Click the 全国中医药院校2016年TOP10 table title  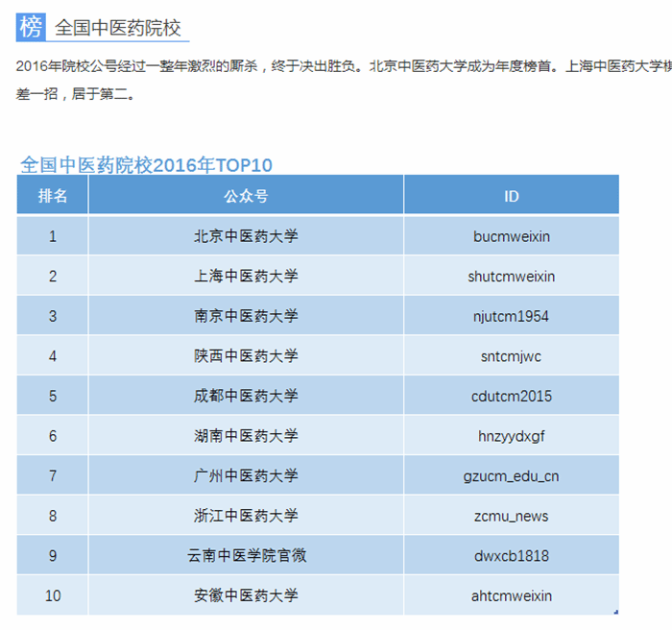click(146, 164)
